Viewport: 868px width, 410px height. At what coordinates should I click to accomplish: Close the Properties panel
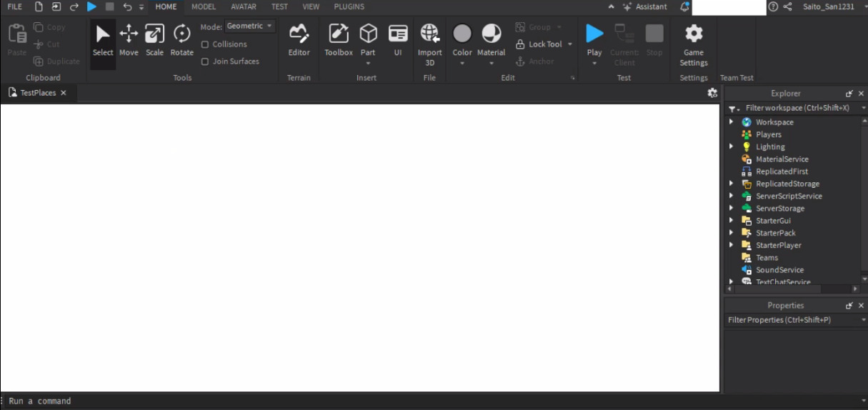861,306
